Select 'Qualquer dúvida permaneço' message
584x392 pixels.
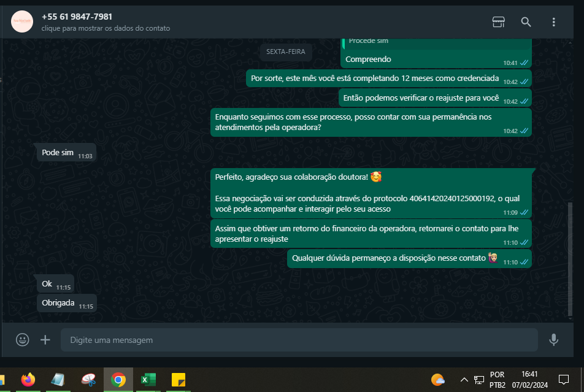(409, 259)
